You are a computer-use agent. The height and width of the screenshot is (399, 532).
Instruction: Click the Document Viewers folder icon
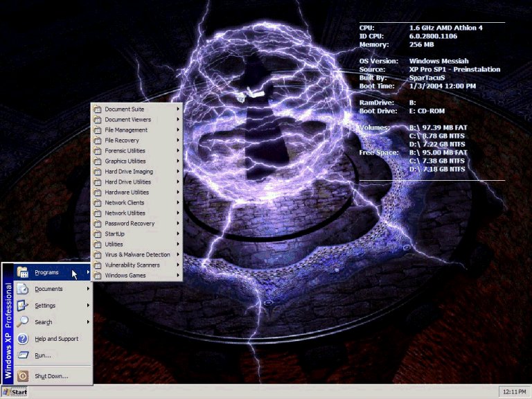(x=98, y=120)
